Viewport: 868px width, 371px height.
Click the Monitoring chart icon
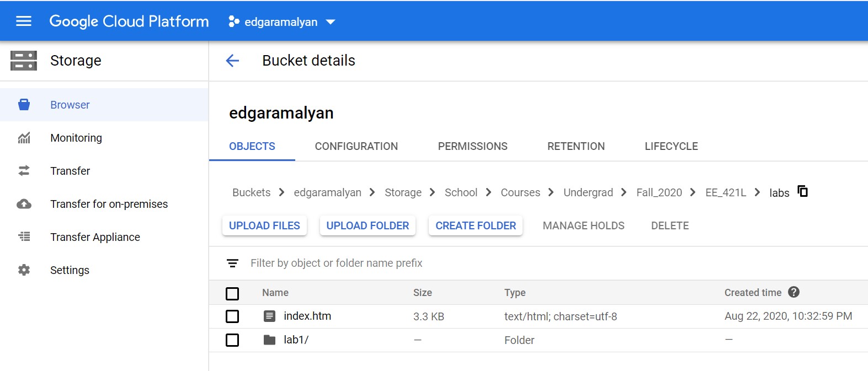click(x=24, y=138)
